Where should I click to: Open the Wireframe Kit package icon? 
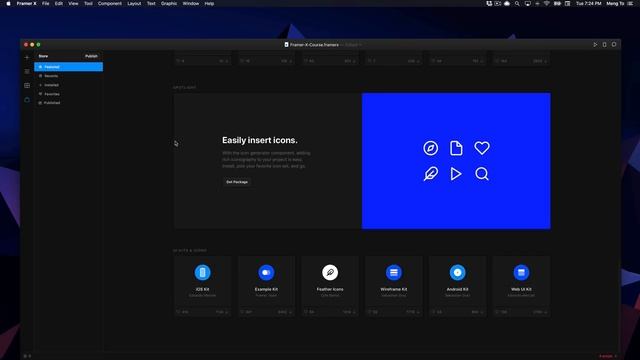[x=393, y=272]
